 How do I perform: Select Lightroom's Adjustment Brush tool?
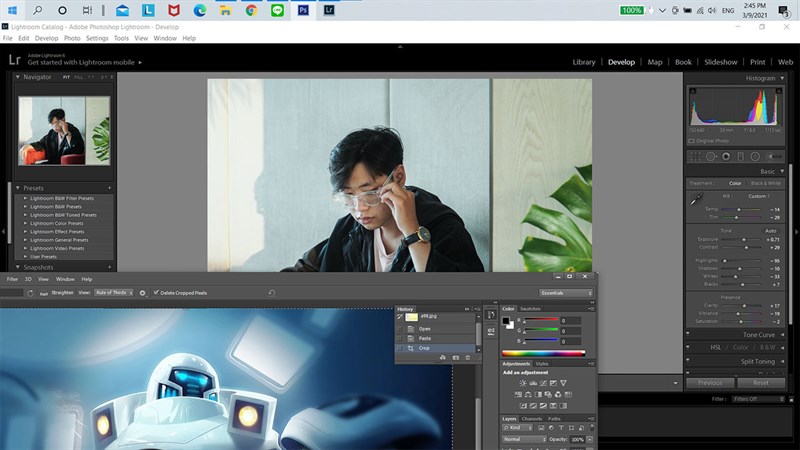774,157
